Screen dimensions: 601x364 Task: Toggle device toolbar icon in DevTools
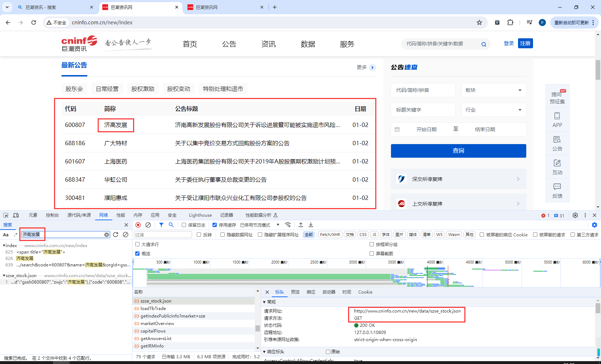click(16, 215)
